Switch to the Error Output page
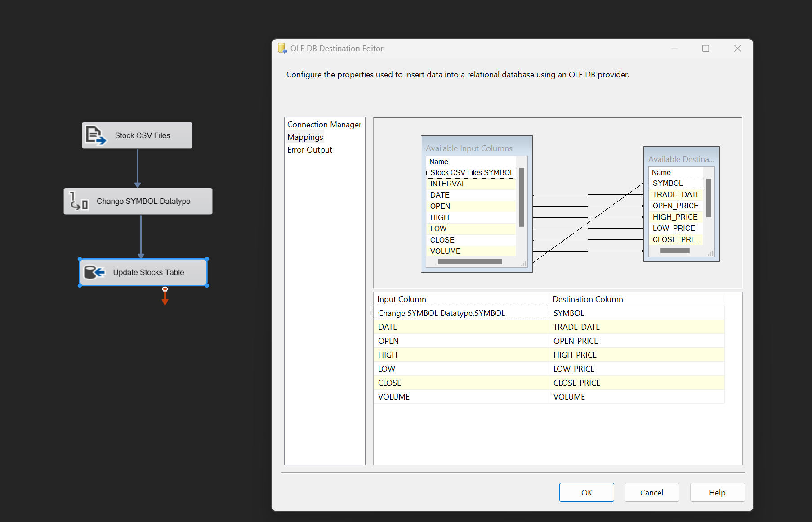812x522 pixels. (309, 150)
